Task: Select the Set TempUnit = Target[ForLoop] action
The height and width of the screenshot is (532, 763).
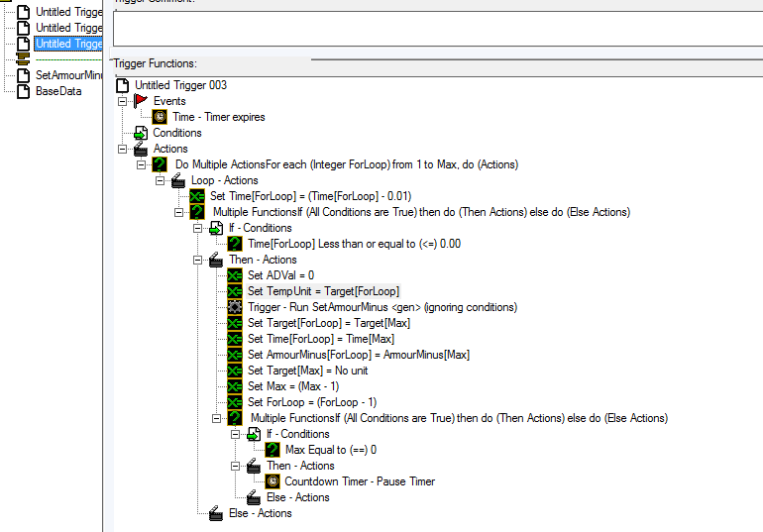Action: click(323, 292)
